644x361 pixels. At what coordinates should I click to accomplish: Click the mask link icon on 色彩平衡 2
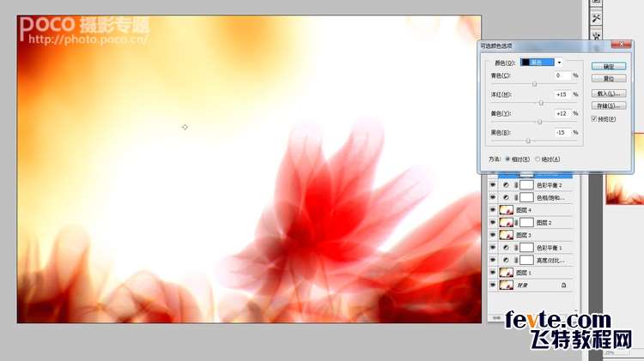click(516, 185)
